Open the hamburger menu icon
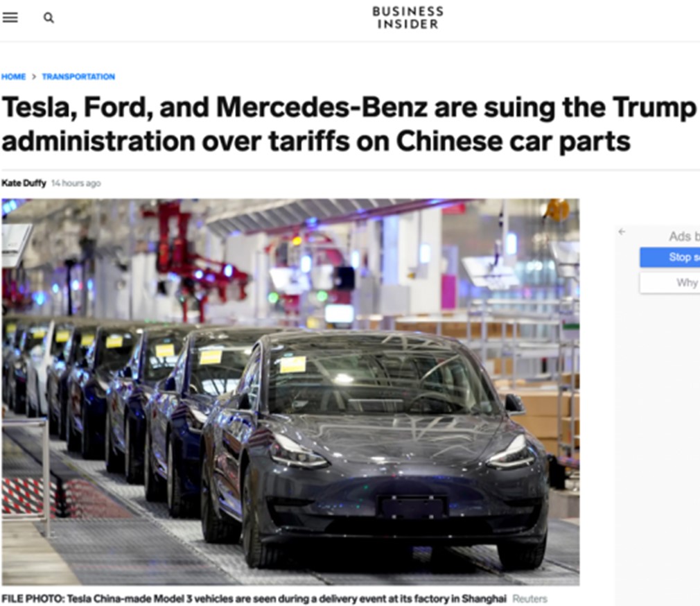The image size is (700, 606). click(10, 17)
